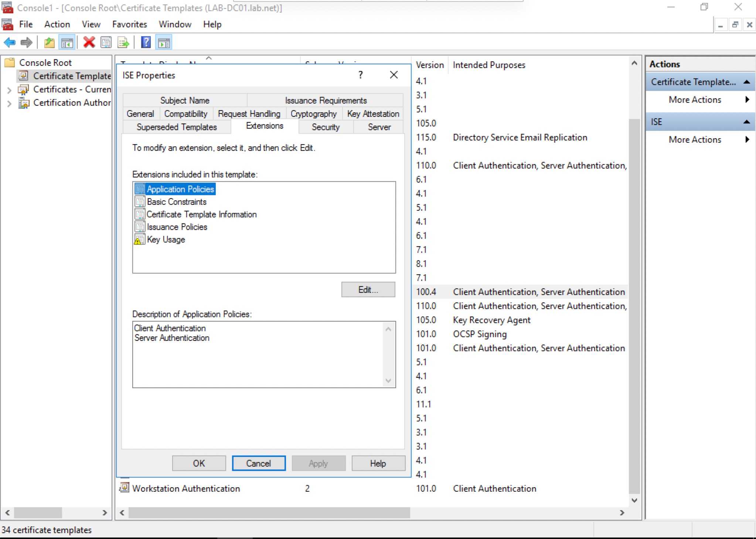Click the document icon next to Basic Constraints
Image resolution: width=756 pixels, height=539 pixels.
click(140, 201)
